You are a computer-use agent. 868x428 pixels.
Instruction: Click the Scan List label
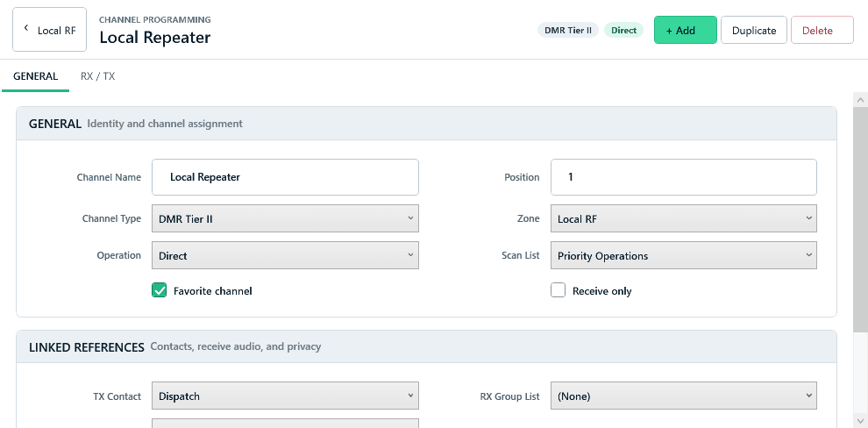click(x=520, y=255)
